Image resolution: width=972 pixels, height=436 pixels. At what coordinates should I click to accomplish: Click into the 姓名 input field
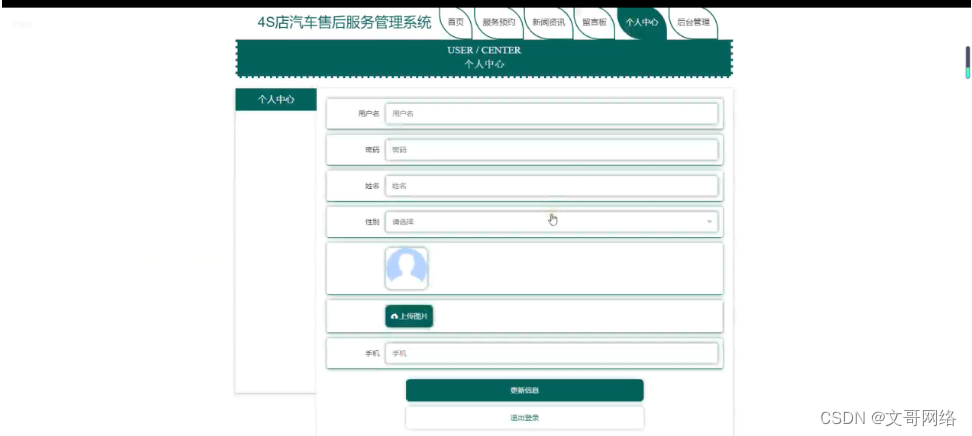click(x=551, y=185)
